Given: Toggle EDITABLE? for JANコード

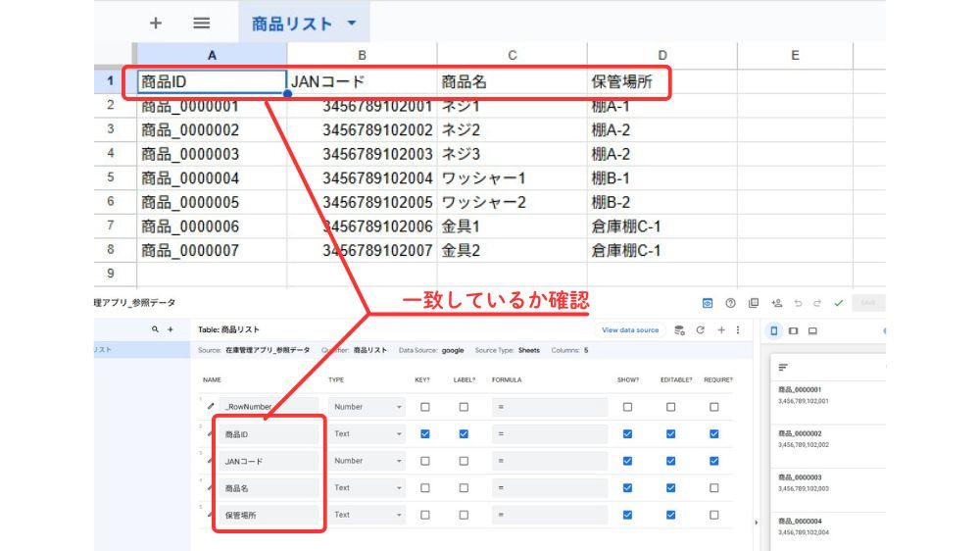Looking at the screenshot, I should tap(670, 461).
